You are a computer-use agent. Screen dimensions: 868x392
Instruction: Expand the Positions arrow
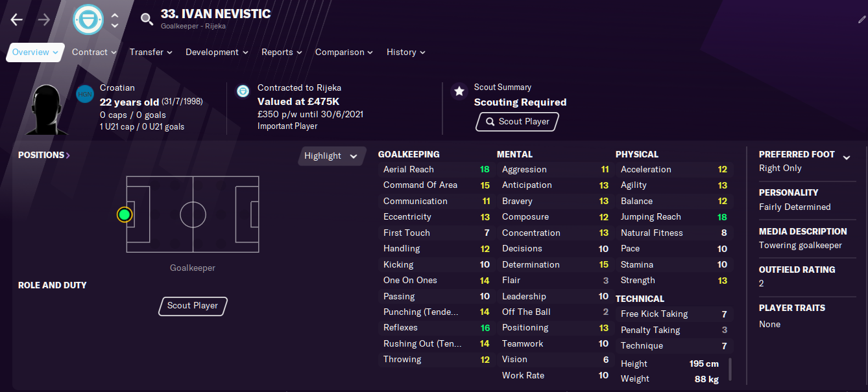pos(67,156)
